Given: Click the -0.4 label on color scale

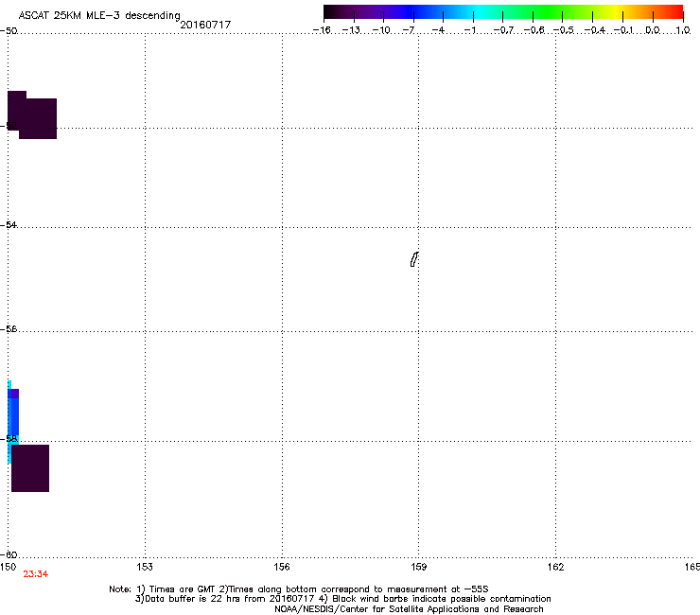Looking at the screenshot, I should 594,30.
